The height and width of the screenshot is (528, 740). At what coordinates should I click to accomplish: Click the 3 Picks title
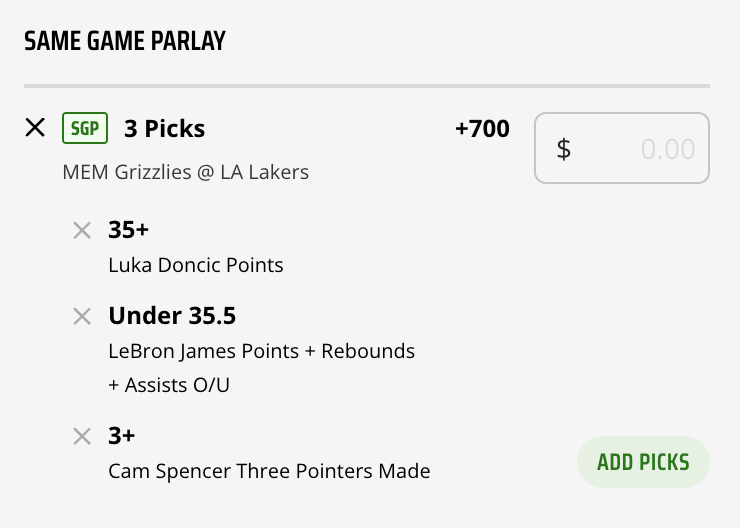pyautogui.click(x=165, y=128)
